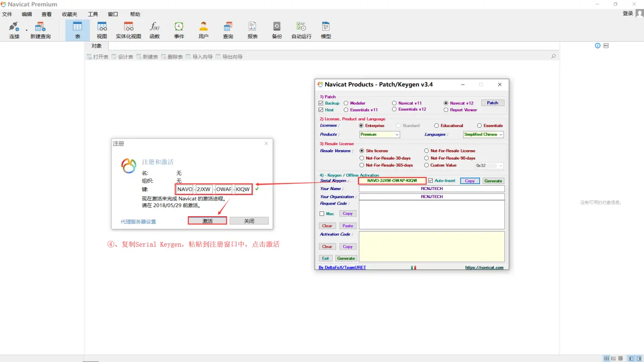Switch to list view icon in status bar
The height and width of the screenshot is (362, 644).
[x=607, y=359]
